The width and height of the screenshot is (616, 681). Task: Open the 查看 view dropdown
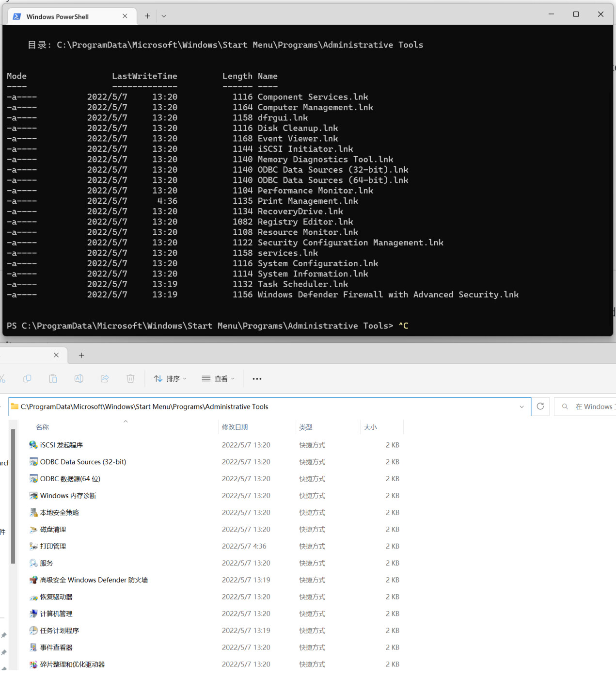click(218, 378)
